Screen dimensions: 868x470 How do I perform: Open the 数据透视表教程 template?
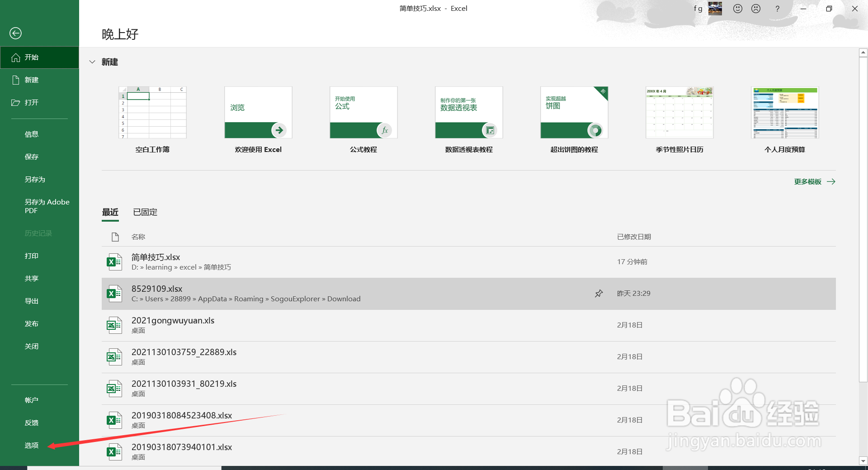[x=469, y=120]
